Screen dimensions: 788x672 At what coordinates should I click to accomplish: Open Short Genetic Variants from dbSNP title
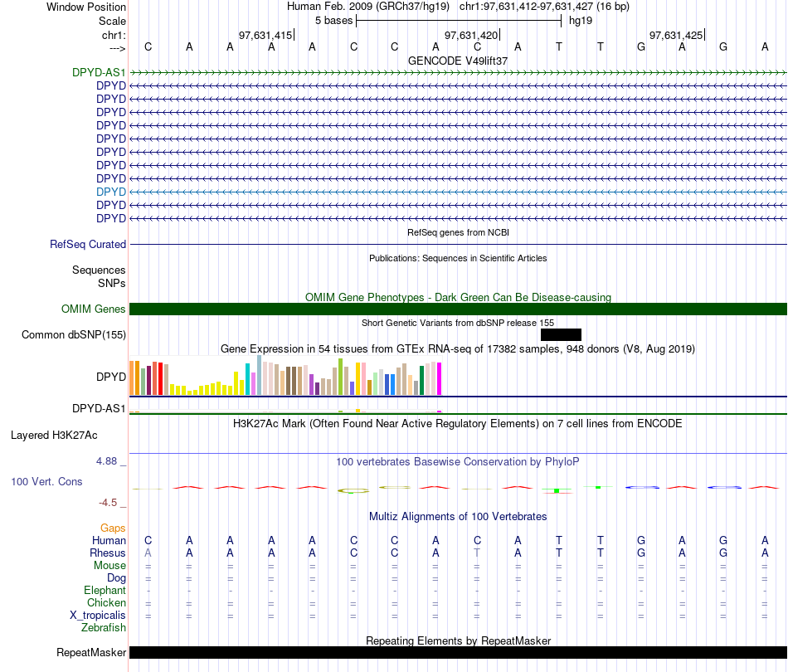[458, 324]
